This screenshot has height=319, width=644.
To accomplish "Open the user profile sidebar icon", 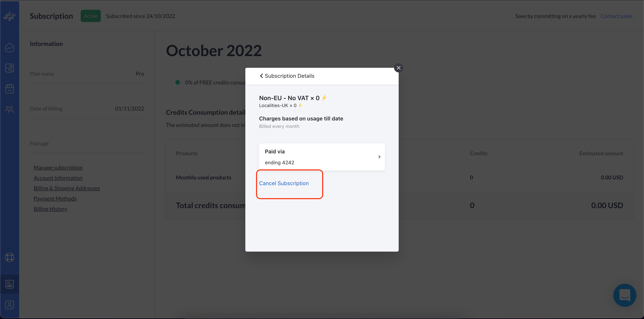I will click(10, 305).
